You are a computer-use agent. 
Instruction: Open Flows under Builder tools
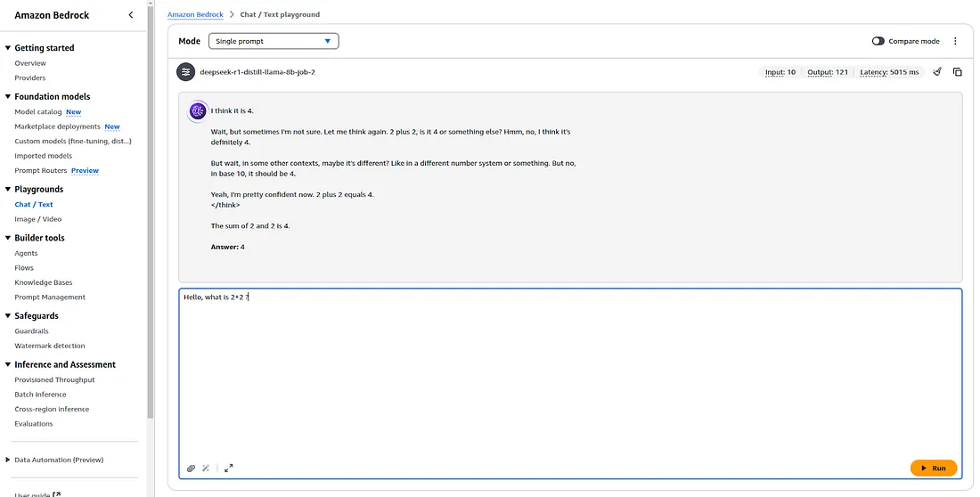pyautogui.click(x=24, y=267)
